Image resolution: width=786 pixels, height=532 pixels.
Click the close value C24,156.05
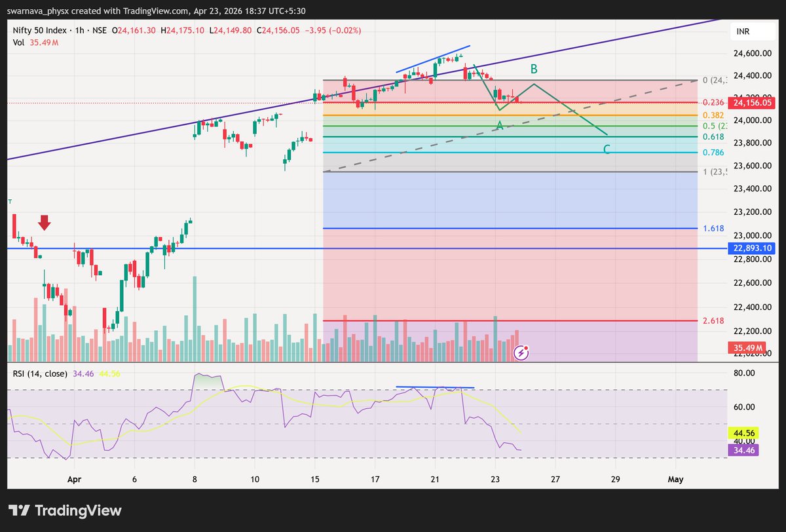pos(278,31)
